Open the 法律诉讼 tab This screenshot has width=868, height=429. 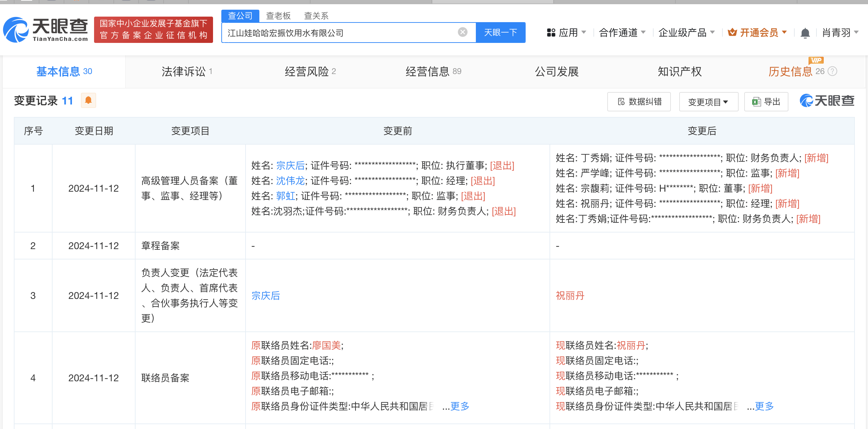point(187,72)
